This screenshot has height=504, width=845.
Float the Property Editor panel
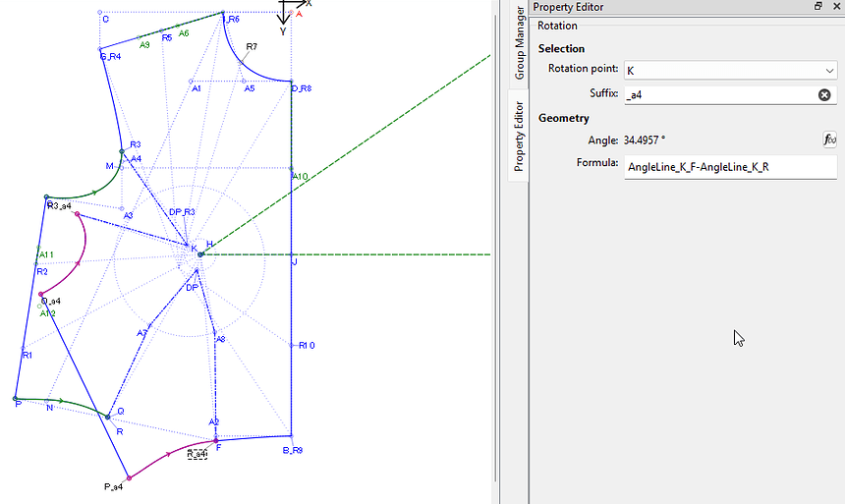click(x=818, y=7)
